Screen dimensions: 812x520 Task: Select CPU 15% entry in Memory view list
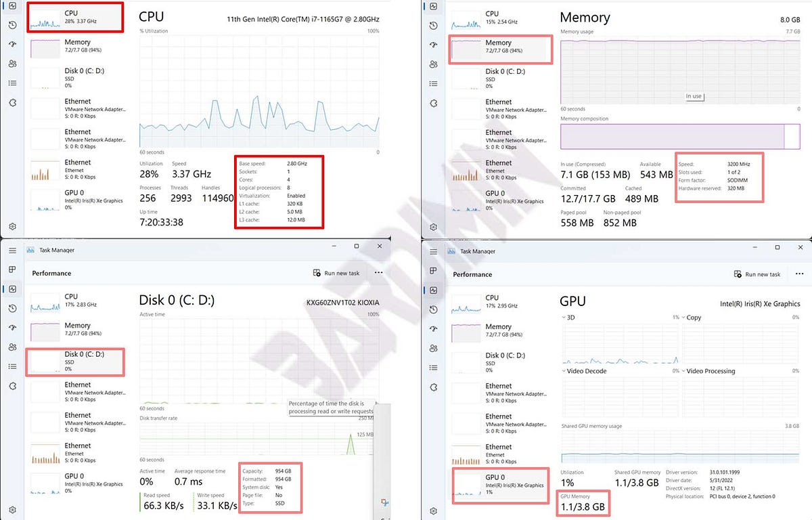[x=501, y=18]
